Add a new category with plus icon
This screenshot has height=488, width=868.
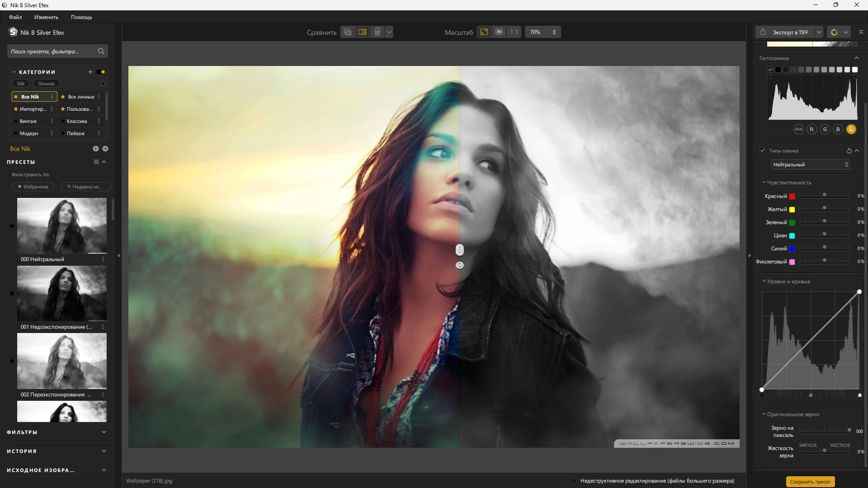click(90, 72)
